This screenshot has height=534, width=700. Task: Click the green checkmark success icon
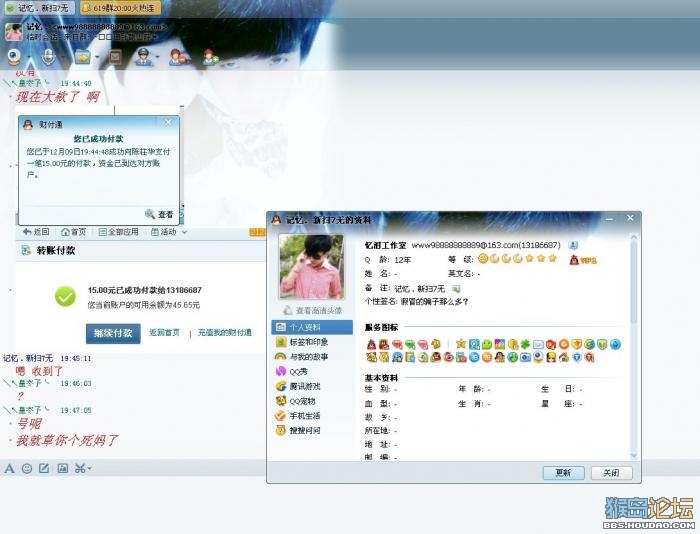tap(65, 296)
